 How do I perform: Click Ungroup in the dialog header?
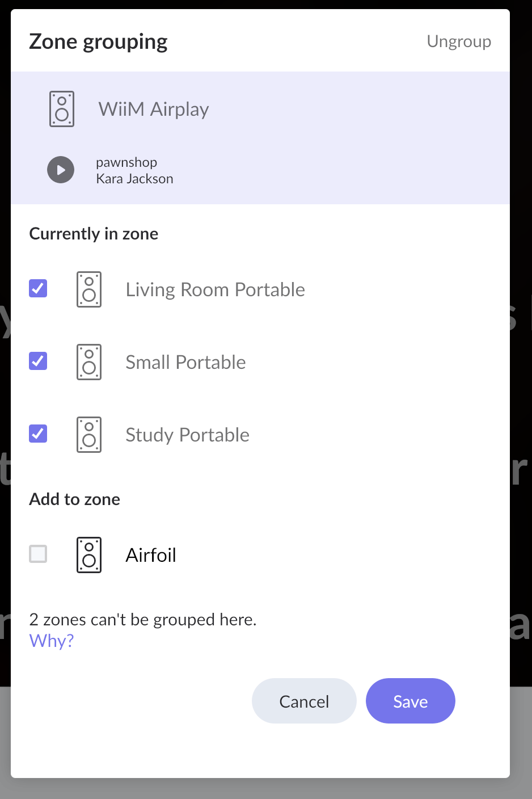point(459,41)
